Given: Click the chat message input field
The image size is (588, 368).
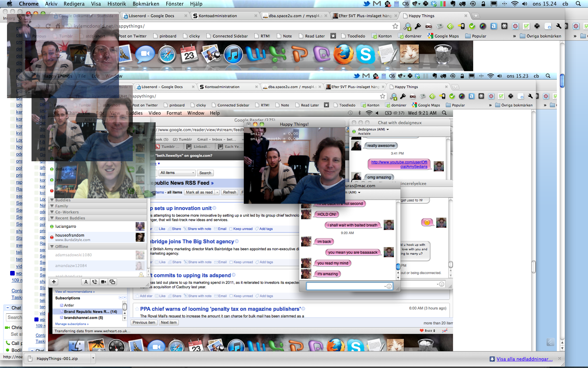Looking at the screenshot, I should [345, 286].
